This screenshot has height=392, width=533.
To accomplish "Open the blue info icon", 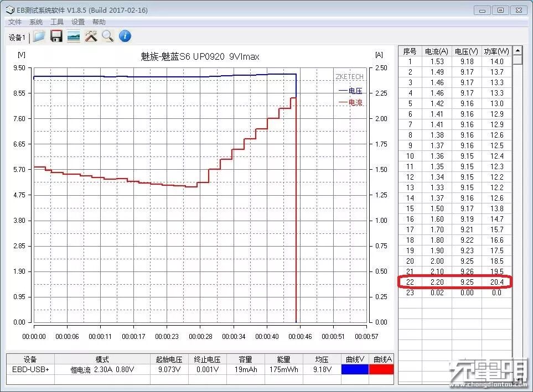I will pos(125,36).
